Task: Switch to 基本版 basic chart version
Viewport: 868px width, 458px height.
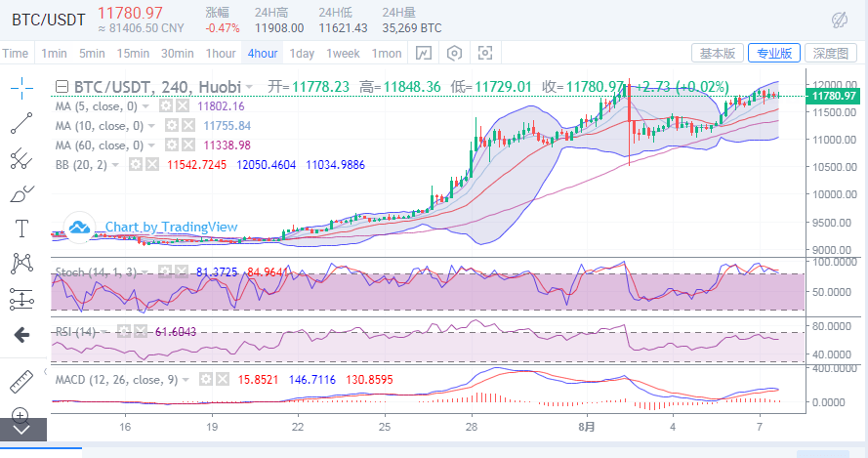Action: coord(718,53)
